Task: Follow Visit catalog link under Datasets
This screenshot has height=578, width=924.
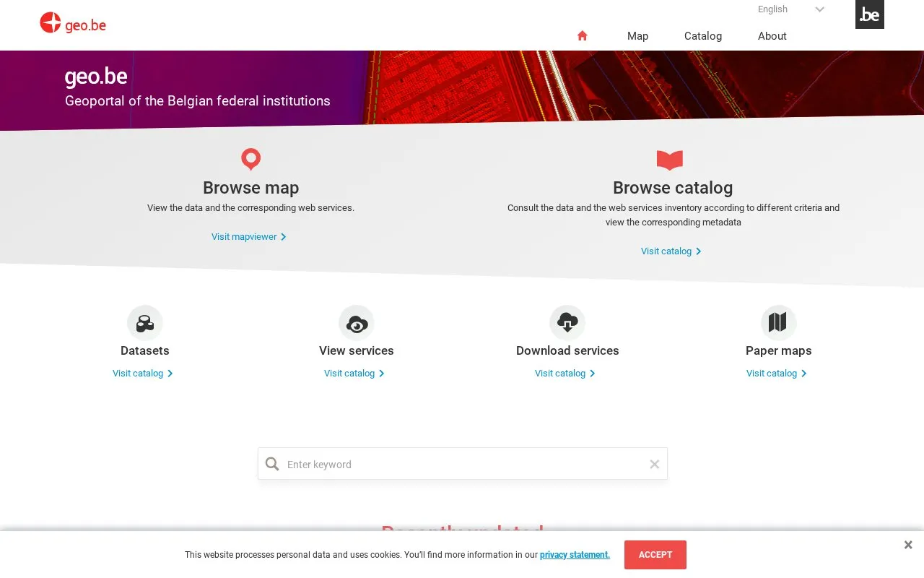Action: (143, 374)
